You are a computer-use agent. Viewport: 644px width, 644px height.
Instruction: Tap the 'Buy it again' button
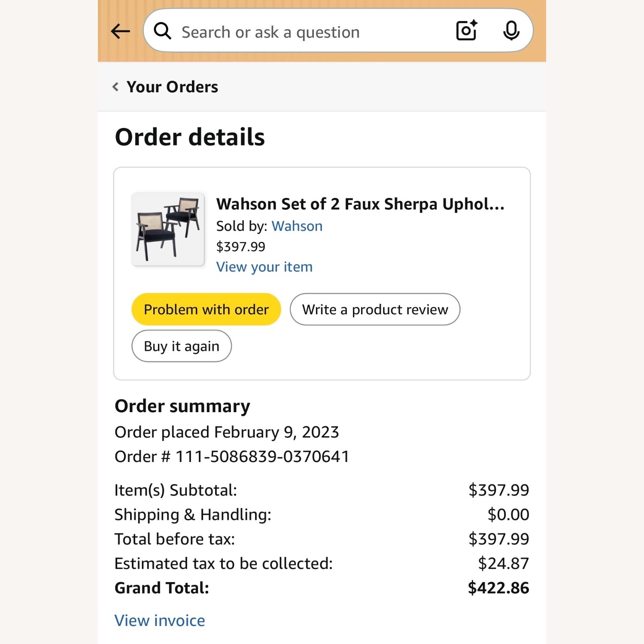pyautogui.click(x=181, y=346)
